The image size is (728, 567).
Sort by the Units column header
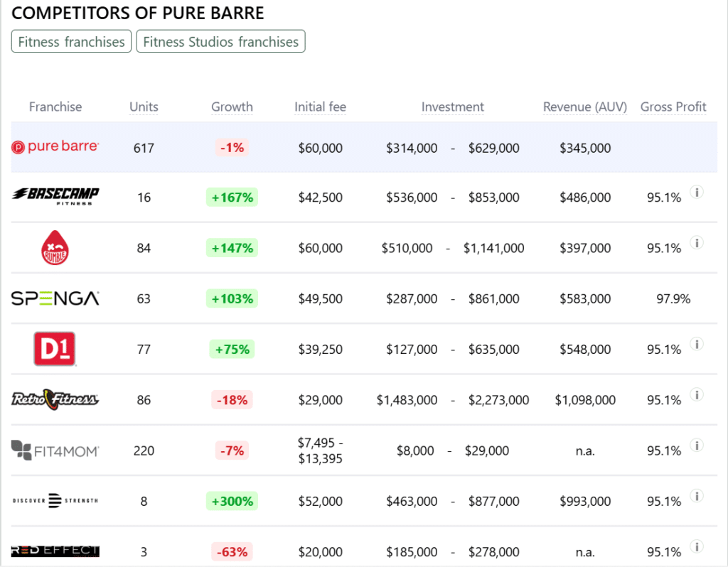click(144, 107)
